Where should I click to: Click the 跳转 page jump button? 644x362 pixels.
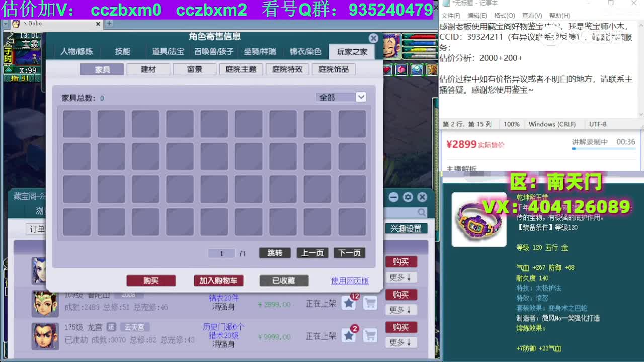pos(275,253)
